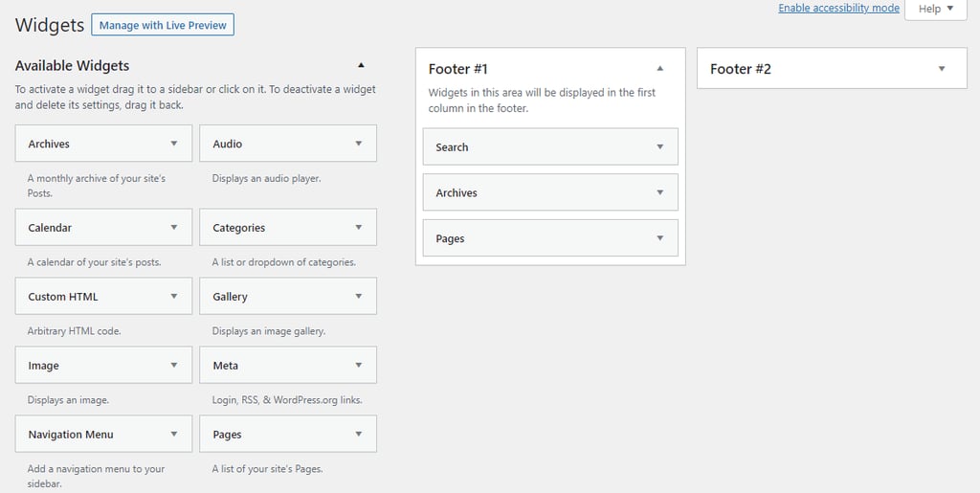This screenshot has width=980, height=493.
Task: Click Manage with Live Preview button
Action: (x=163, y=25)
